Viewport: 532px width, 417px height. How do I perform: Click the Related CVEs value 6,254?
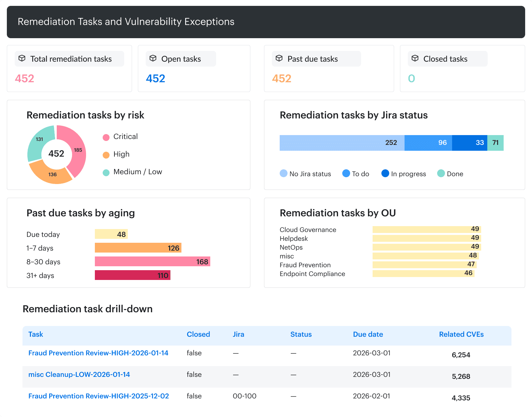point(461,355)
